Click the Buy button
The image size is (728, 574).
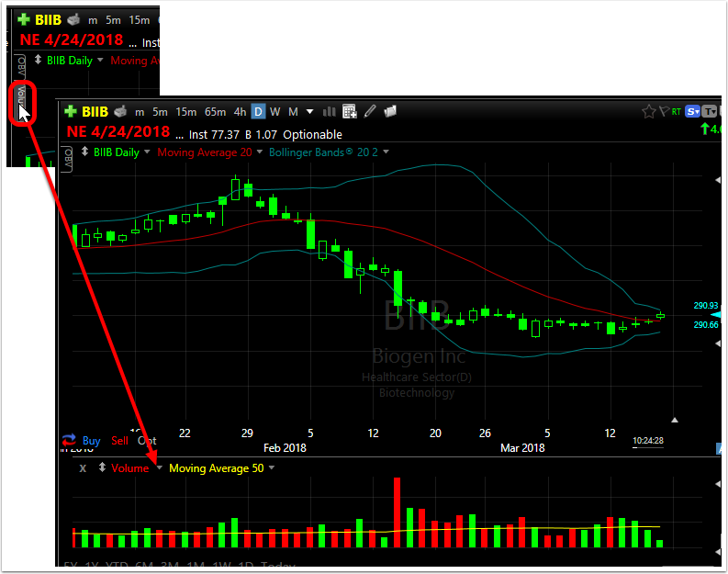(x=92, y=441)
